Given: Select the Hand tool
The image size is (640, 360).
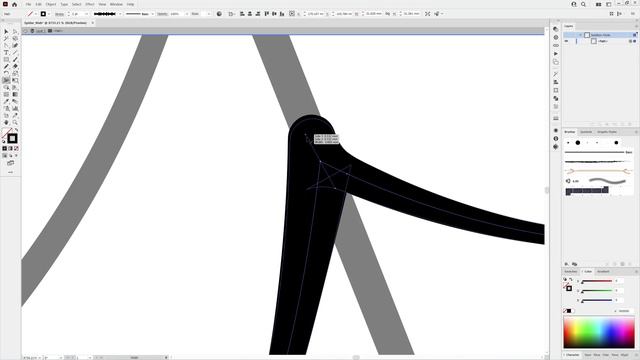Looking at the screenshot, I should click(6, 122).
